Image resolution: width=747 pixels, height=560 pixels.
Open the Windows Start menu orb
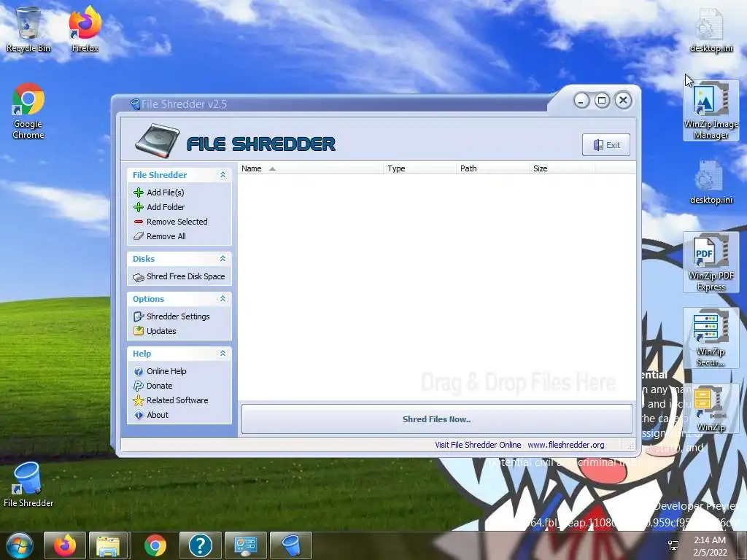[x=19, y=545]
